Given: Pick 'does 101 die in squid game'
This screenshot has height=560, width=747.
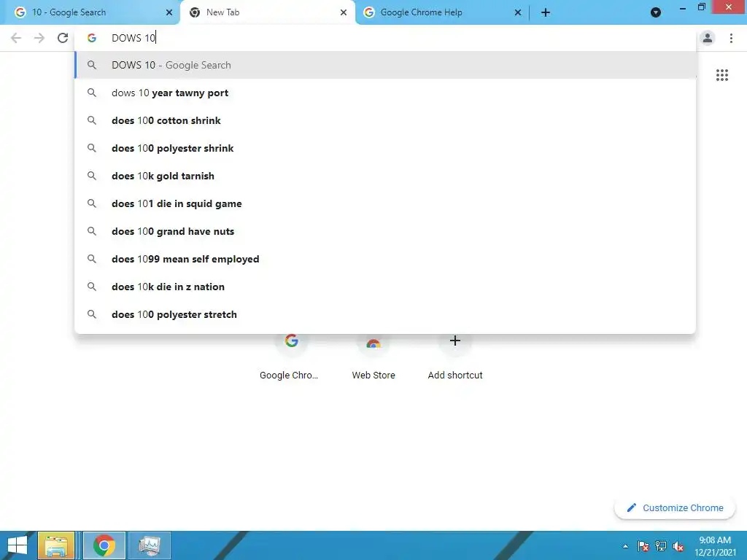Looking at the screenshot, I should click(x=385, y=203).
